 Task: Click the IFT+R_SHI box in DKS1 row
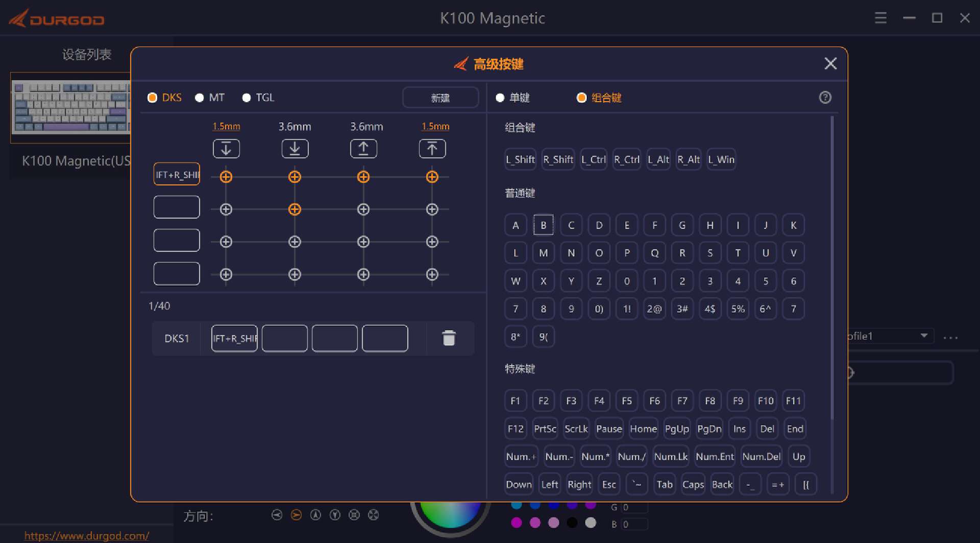[x=234, y=338]
